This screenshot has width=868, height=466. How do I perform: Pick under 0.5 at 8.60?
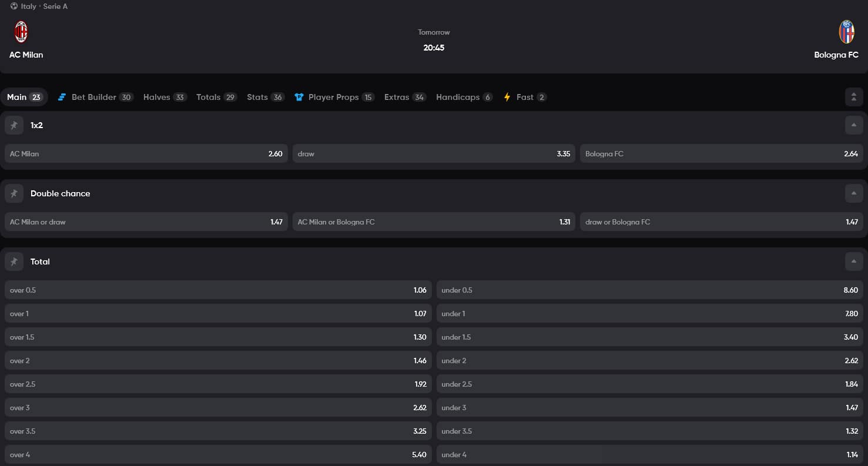[x=650, y=290]
